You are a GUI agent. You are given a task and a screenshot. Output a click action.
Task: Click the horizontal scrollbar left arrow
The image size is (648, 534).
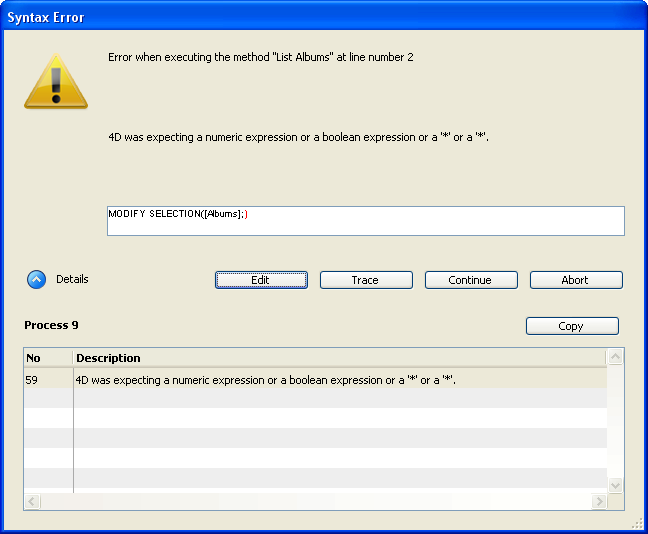pyautogui.click(x=32, y=501)
